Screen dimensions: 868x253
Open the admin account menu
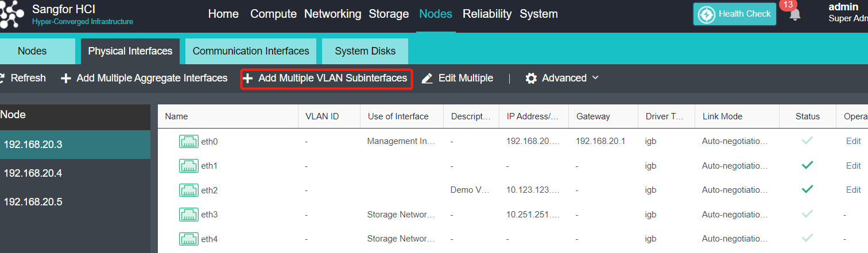pos(848,13)
